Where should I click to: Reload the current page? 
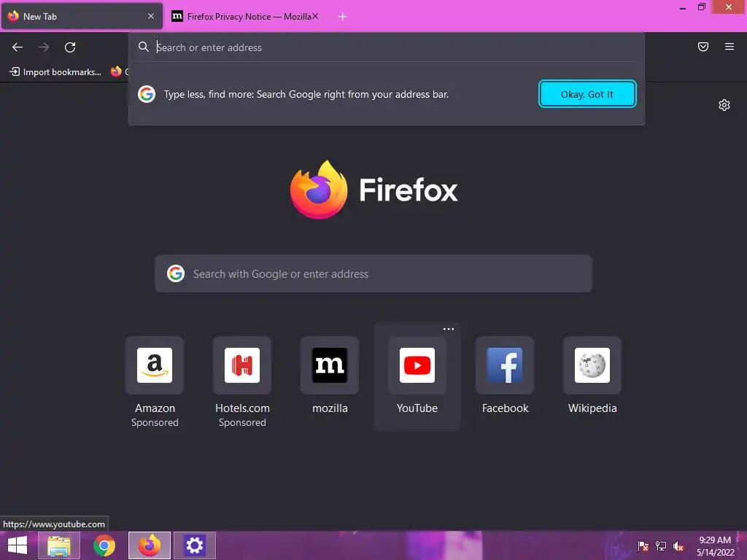coord(70,47)
